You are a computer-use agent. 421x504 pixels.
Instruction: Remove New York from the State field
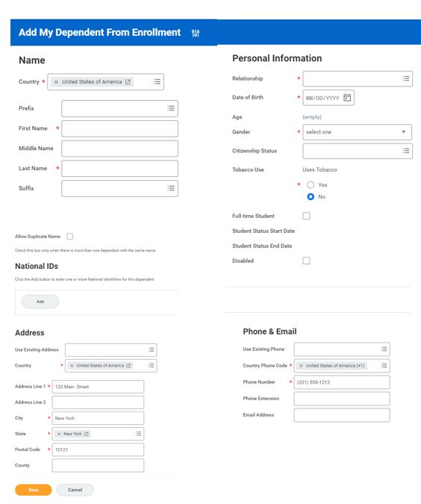[x=59, y=434]
